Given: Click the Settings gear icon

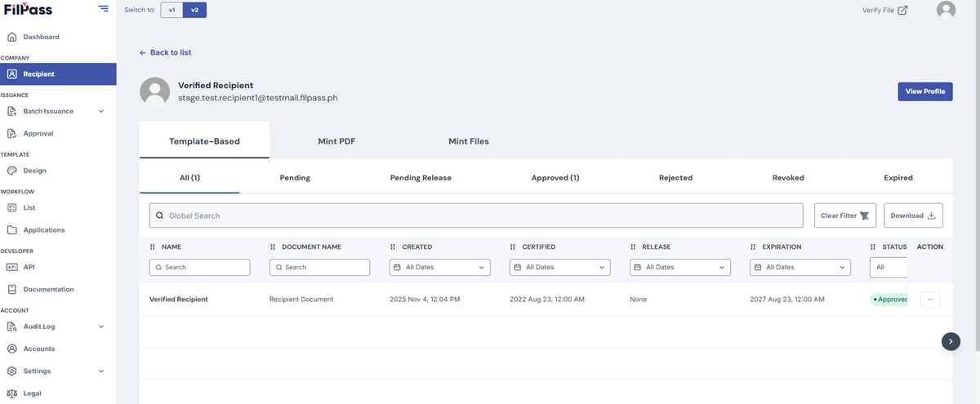Looking at the screenshot, I should coord(12,371).
